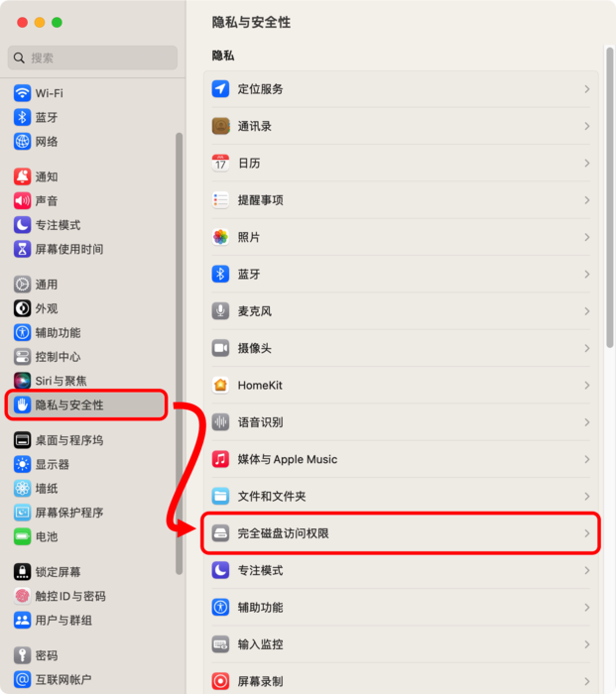Click the 定位服务 location arrow icon

pos(220,89)
